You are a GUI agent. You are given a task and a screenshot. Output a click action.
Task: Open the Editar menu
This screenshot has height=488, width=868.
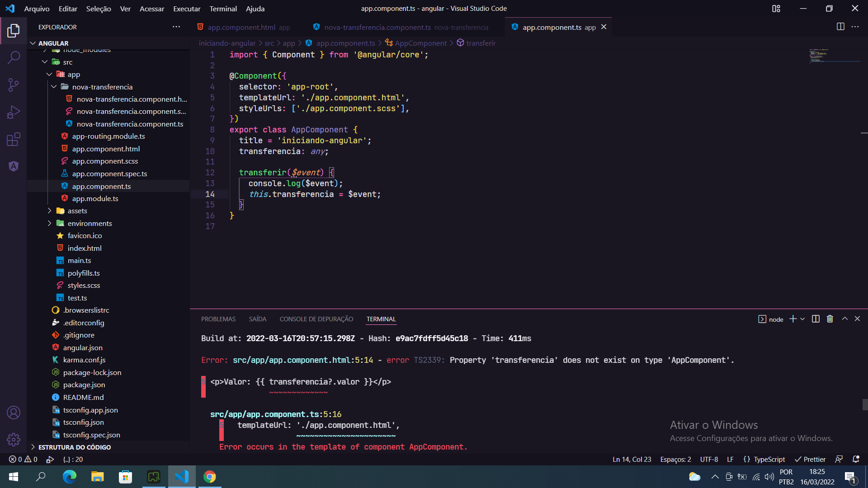pos(68,9)
